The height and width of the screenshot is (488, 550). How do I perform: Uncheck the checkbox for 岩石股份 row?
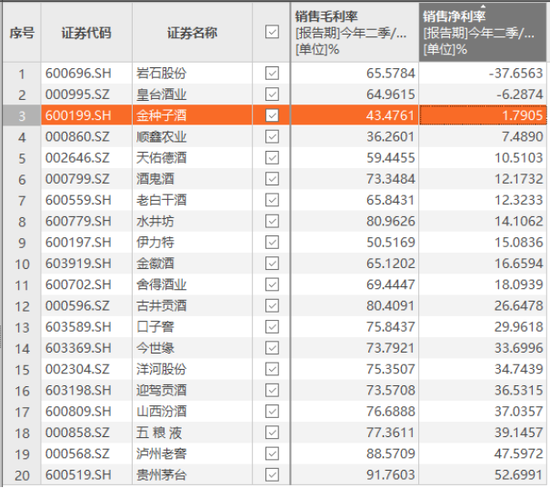(272, 73)
